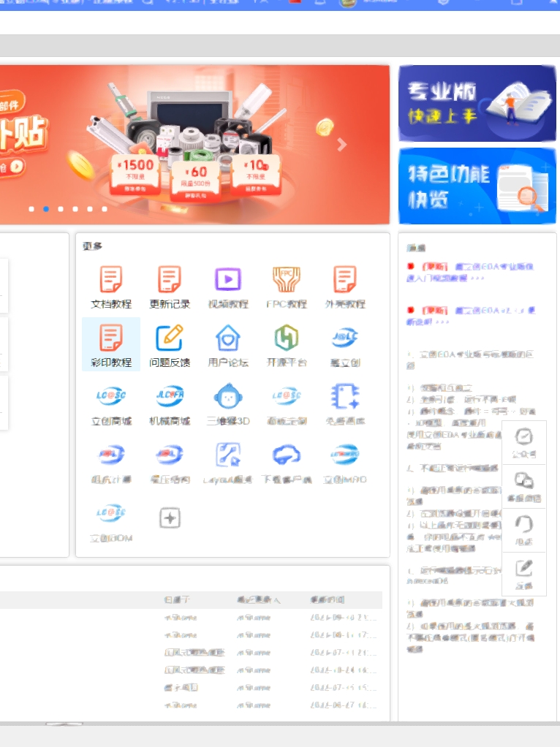560x747 pixels.
Task: Open the 专业版 快速上手 banner
Action: point(477,103)
